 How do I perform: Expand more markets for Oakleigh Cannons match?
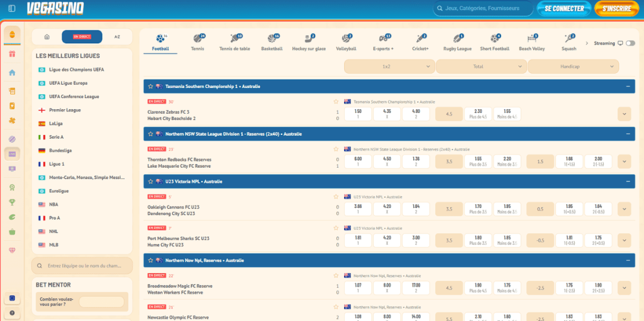[625, 209]
